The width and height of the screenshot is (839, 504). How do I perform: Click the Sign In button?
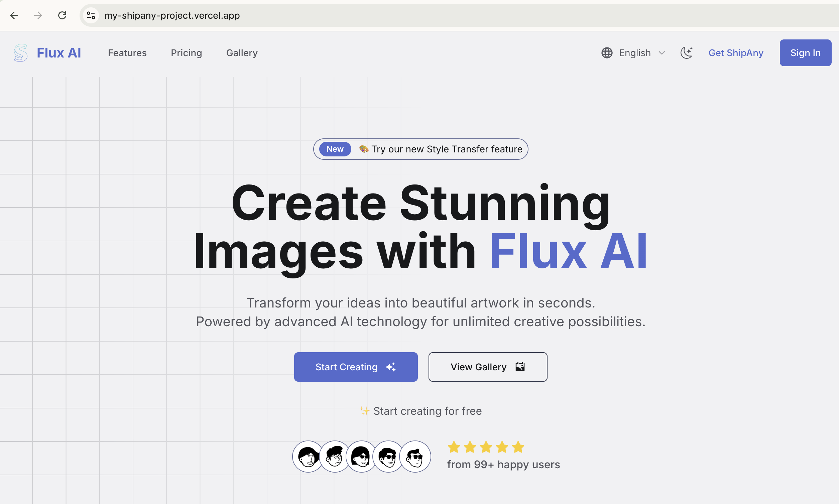(x=806, y=53)
